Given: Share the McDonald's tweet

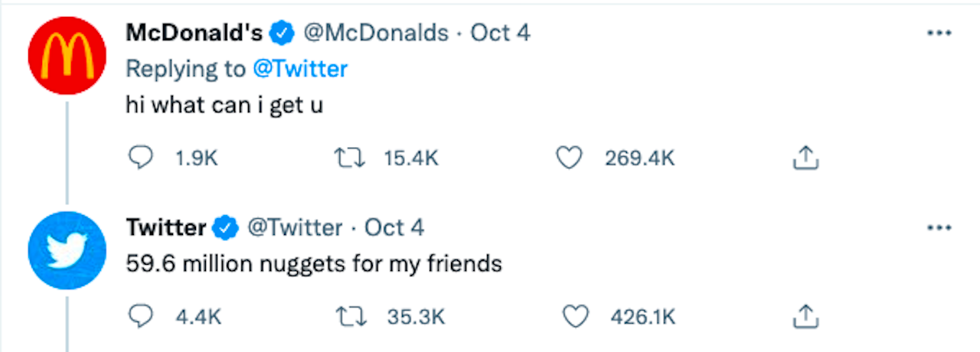Looking at the screenshot, I should [x=805, y=158].
